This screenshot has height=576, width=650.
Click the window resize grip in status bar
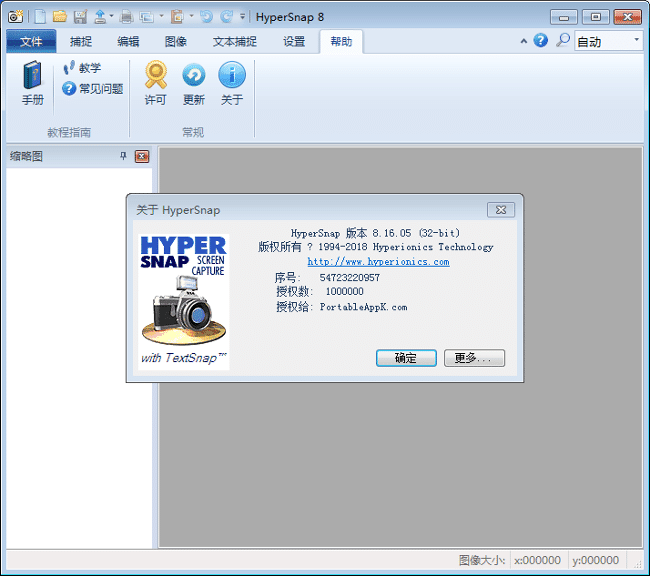point(638,563)
